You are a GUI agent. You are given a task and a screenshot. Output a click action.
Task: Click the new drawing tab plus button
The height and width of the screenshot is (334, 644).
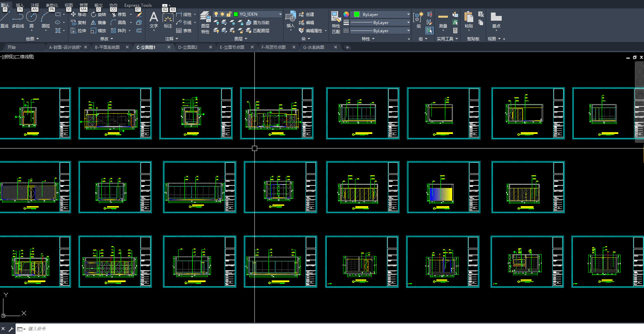347,47
